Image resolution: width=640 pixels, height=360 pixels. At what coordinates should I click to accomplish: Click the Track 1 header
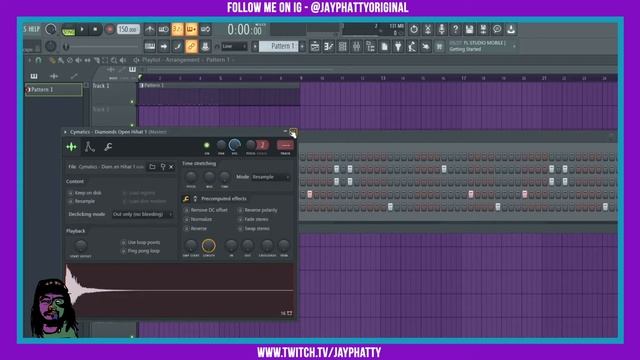click(x=112, y=94)
